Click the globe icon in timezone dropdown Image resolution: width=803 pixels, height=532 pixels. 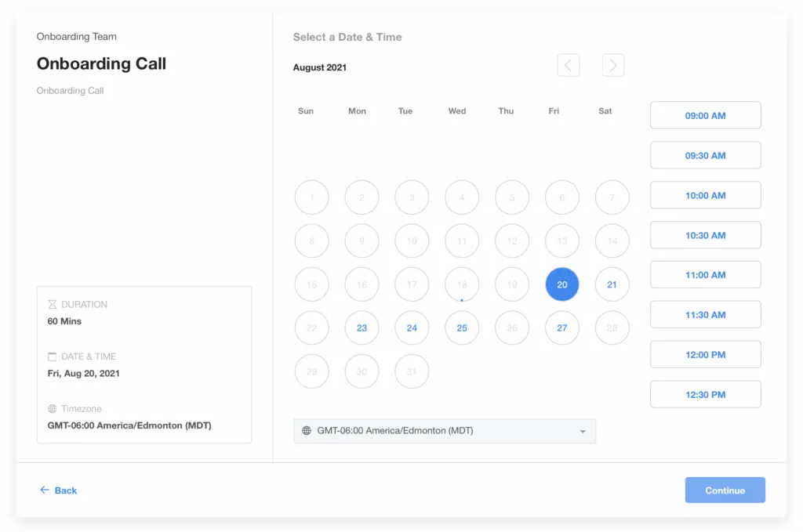pyautogui.click(x=307, y=431)
